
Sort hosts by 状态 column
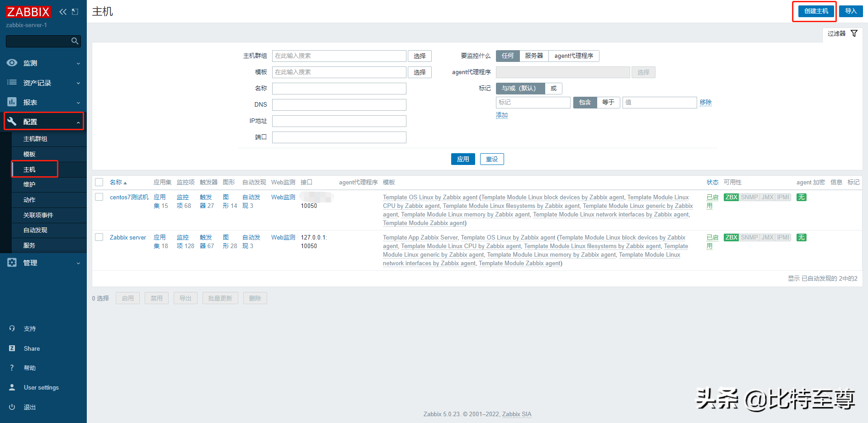[712, 182]
